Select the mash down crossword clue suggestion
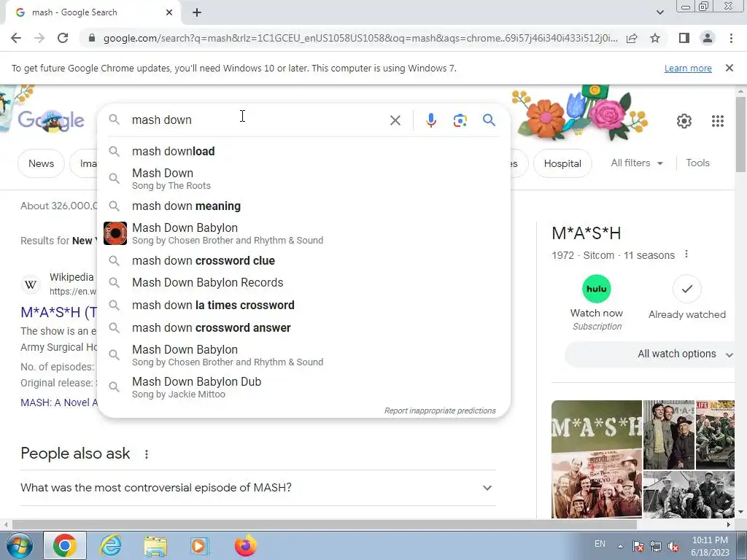747x560 pixels. pos(304,261)
